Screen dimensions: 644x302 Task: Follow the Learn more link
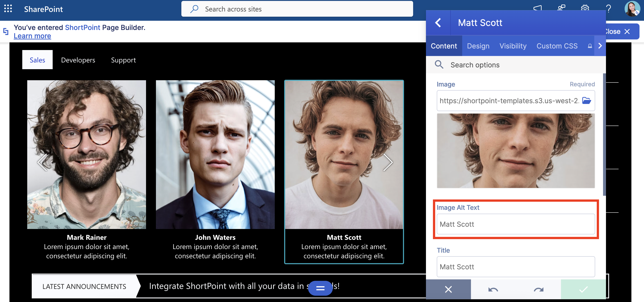coord(32,36)
